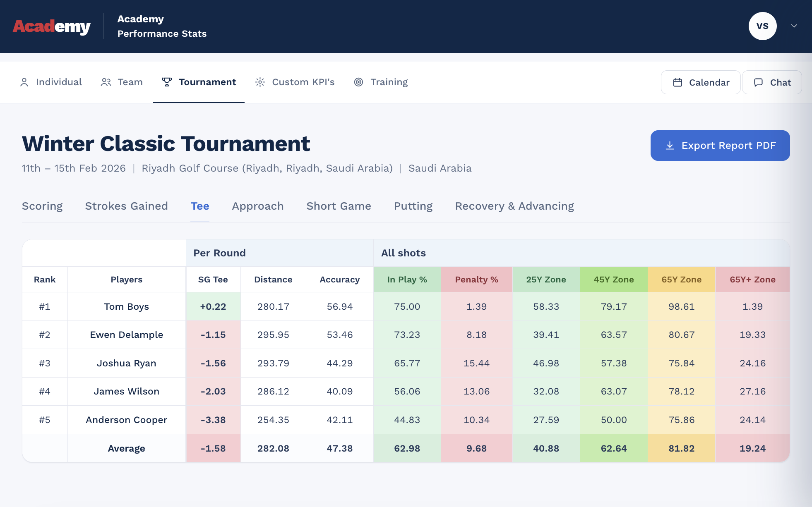Screen dimensions: 812x507
Task: Click Ewen Delample's distance 295.95
Action: coord(273,335)
